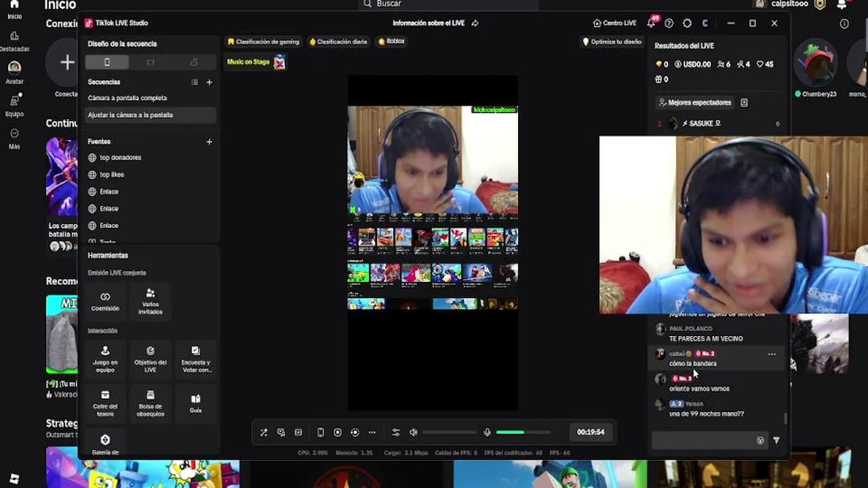Select the portrait phone layout icon

[106, 62]
